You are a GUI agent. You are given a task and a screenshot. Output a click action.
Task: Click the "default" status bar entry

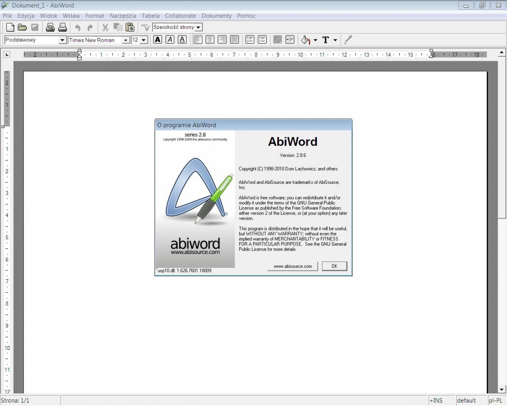(x=466, y=401)
